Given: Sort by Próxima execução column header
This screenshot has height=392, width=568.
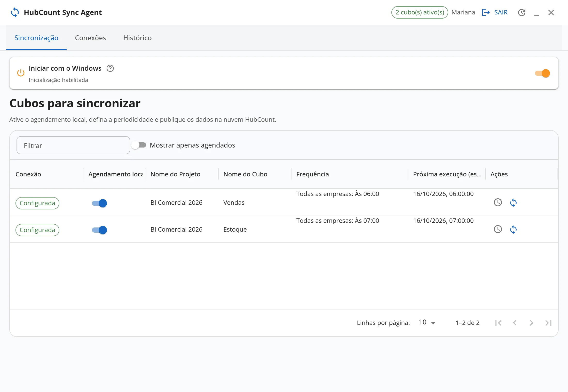Looking at the screenshot, I should tap(447, 174).
